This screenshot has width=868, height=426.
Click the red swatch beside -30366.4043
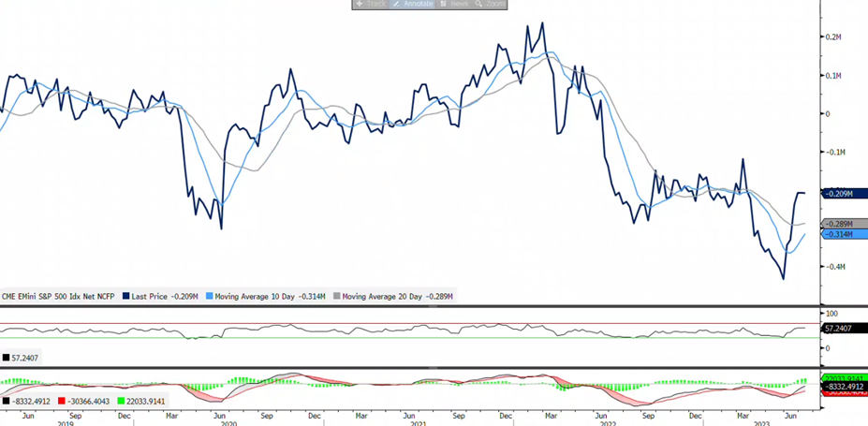tap(62, 402)
